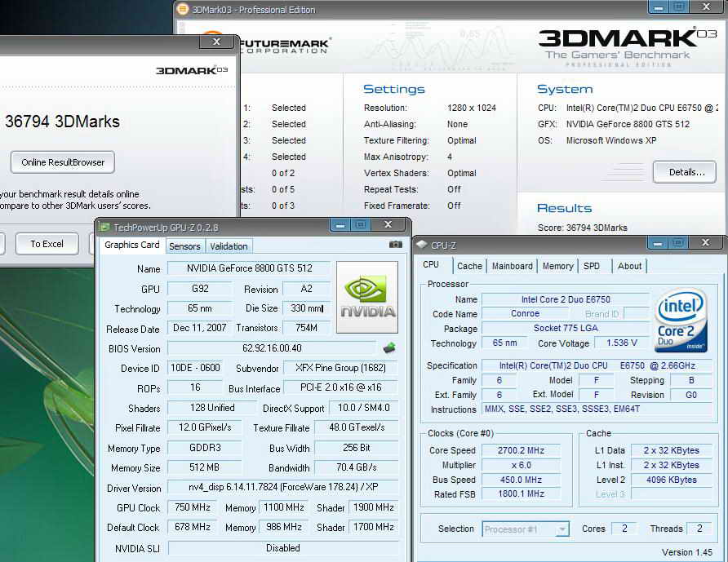
Task: Click the NVIDIA logo in GPU-Z
Action: pyautogui.click(x=366, y=297)
